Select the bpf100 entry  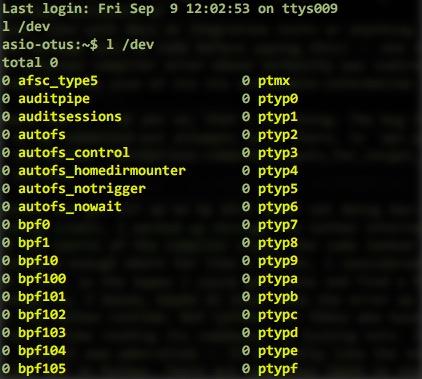pyautogui.click(x=42, y=279)
